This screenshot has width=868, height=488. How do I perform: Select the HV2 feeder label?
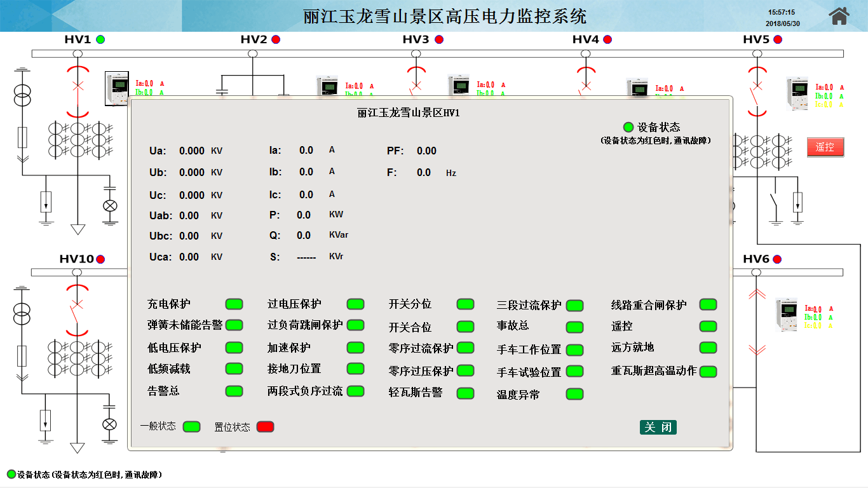[x=254, y=39]
